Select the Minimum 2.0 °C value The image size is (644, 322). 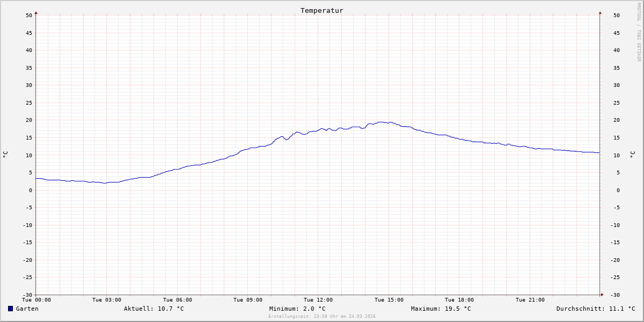pyautogui.click(x=297, y=309)
